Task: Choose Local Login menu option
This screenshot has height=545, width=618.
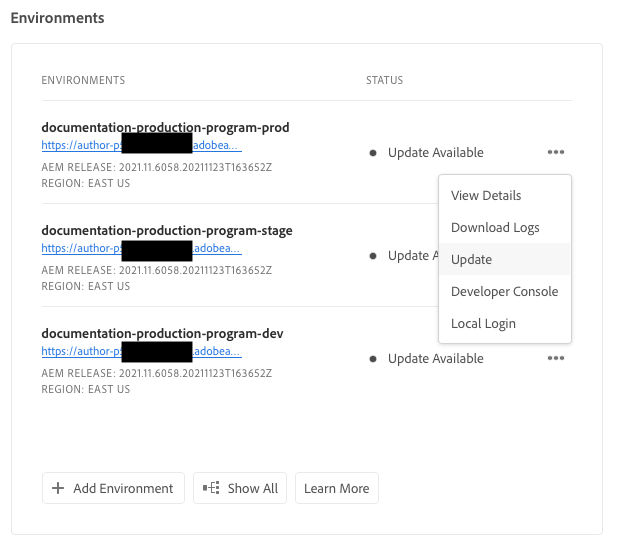Action: tap(483, 323)
